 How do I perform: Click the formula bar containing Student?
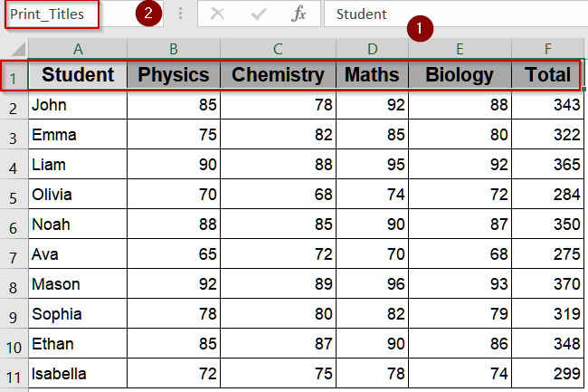[x=452, y=14]
